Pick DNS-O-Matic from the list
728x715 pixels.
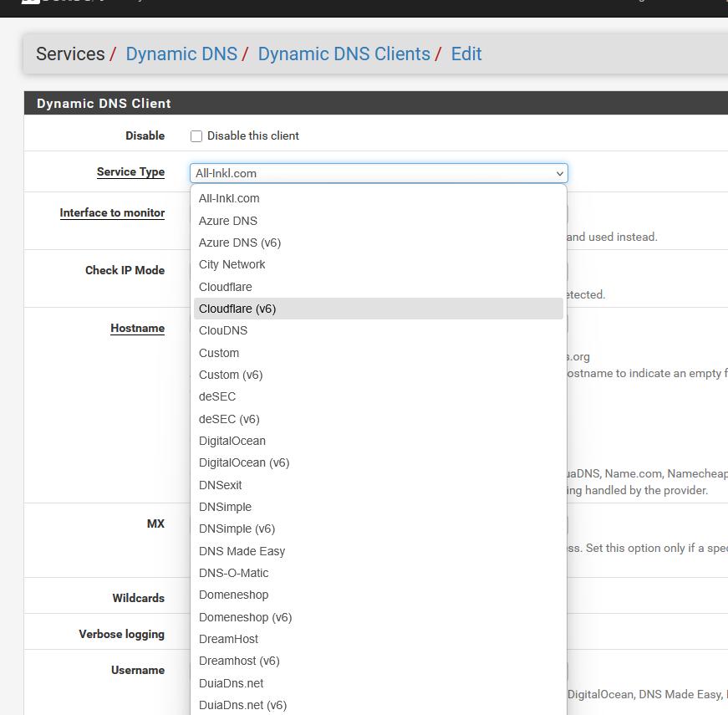click(x=234, y=573)
